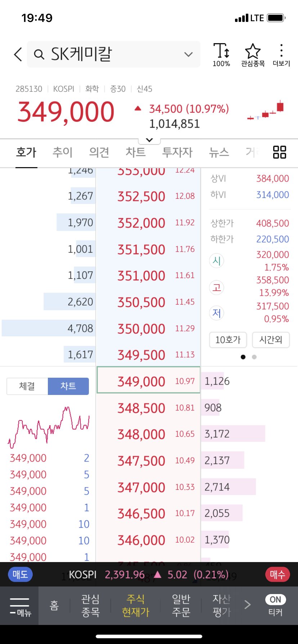Switch to the 투자자 tab
Viewport: 298px width, 644px height.
coord(177,152)
